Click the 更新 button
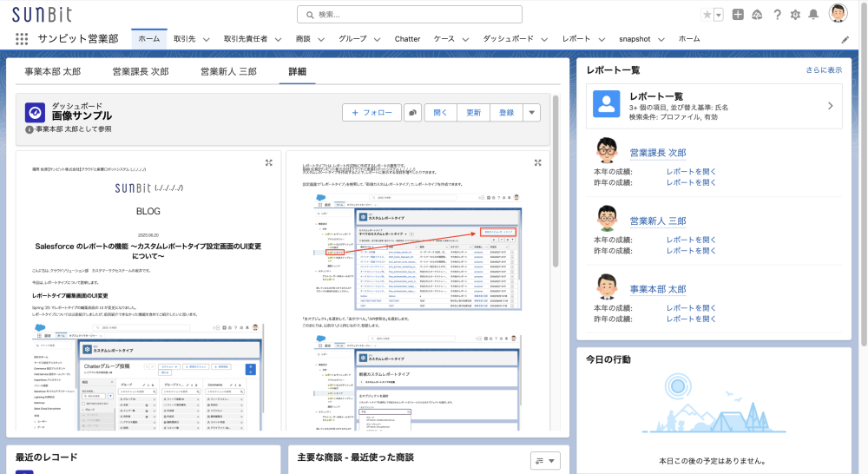Image resolution: width=868 pixels, height=474 pixels. tap(473, 112)
